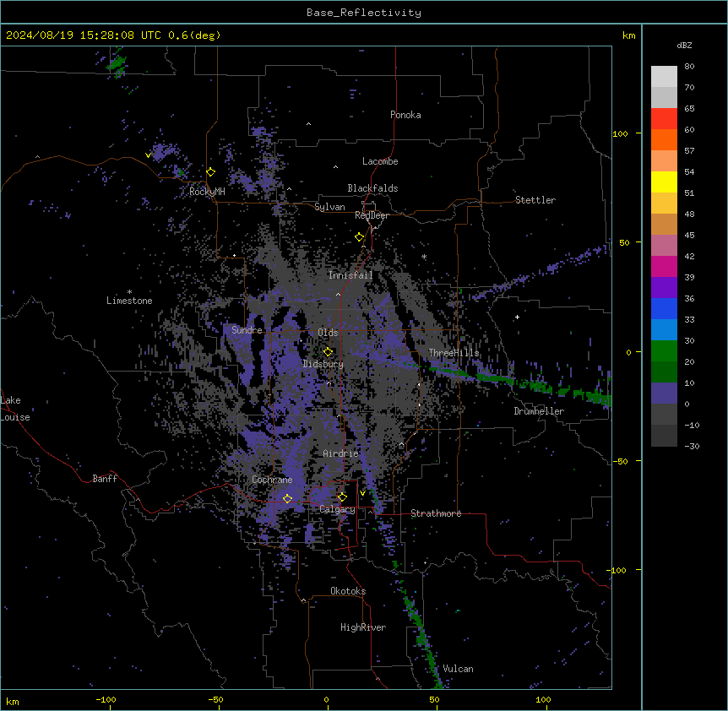Click the Lake Louise label

click(x=15, y=409)
